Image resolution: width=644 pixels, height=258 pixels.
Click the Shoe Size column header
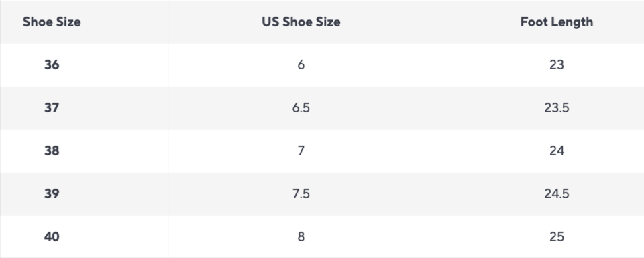(x=52, y=21)
